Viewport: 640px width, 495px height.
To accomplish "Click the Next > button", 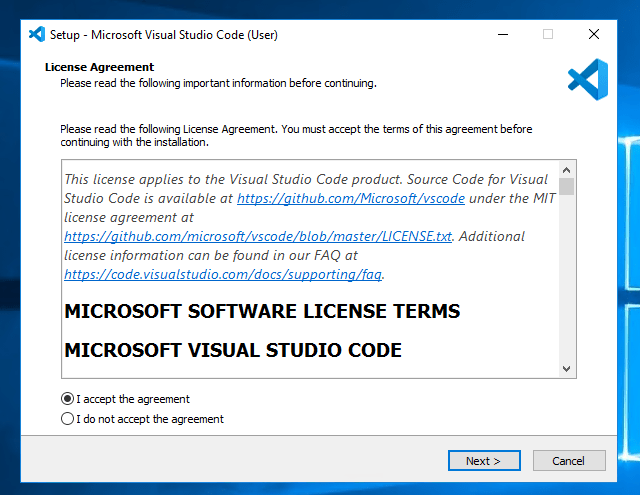I will 484,461.
